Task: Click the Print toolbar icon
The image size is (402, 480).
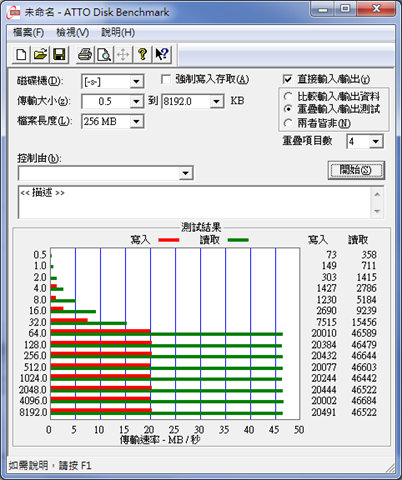Action: coord(85,54)
